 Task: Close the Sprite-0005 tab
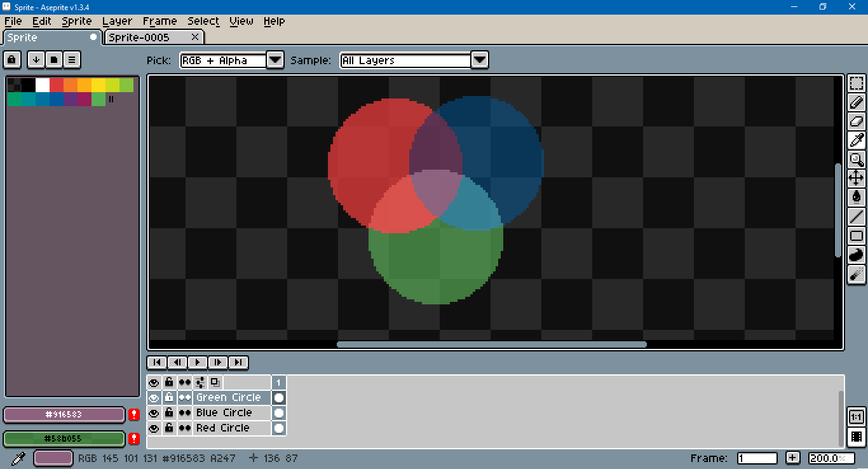pos(195,37)
